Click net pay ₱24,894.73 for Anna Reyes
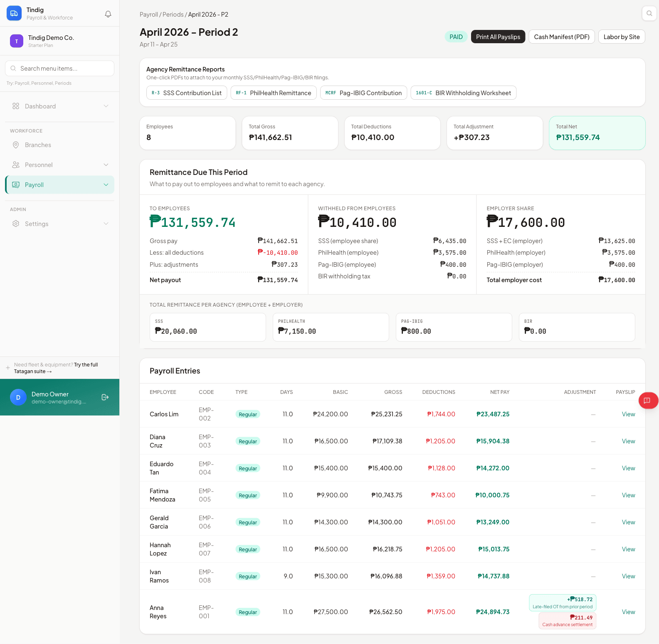 (x=493, y=612)
